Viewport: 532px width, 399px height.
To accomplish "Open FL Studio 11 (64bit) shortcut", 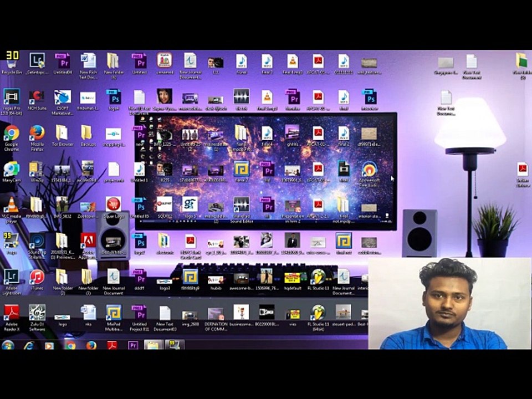I will pos(318,318).
